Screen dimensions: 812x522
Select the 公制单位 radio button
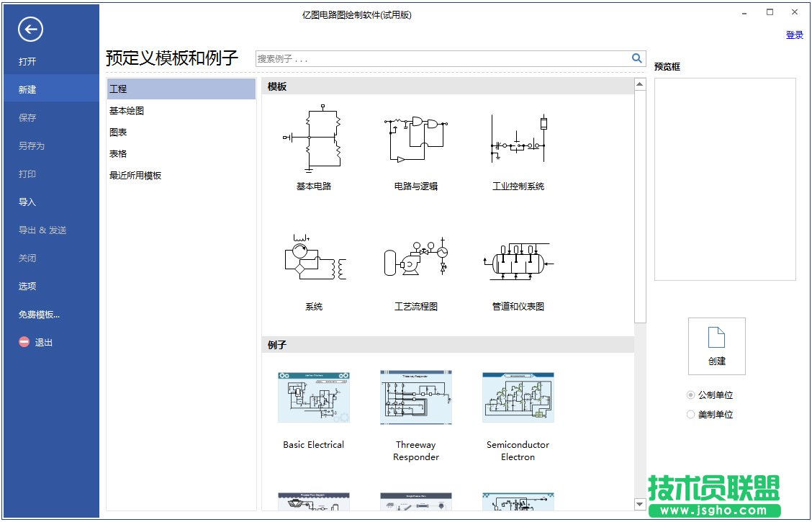[x=690, y=395]
